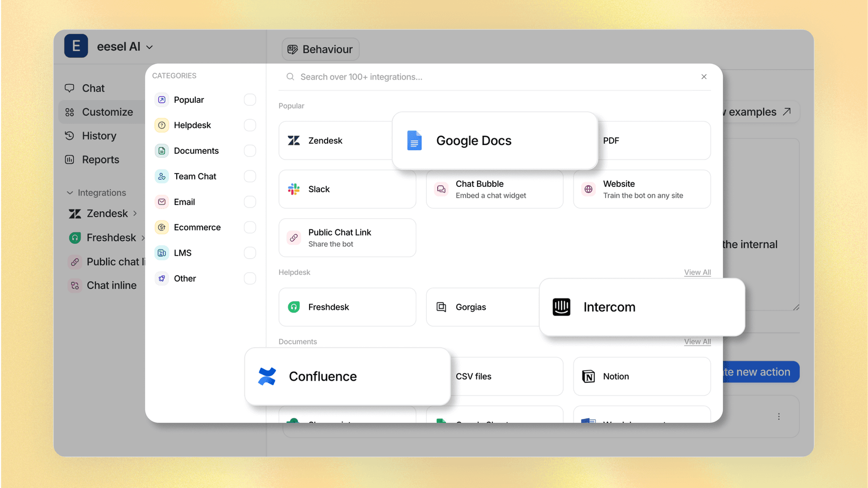
Task: Select the Notion integration icon
Action: pyautogui.click(x=588, y=376)
